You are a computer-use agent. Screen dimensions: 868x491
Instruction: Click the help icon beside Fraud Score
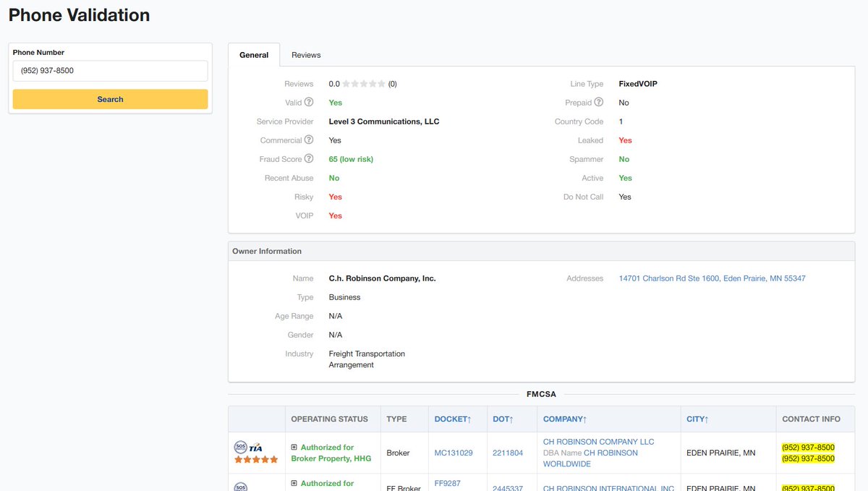(x=309, y=159)
